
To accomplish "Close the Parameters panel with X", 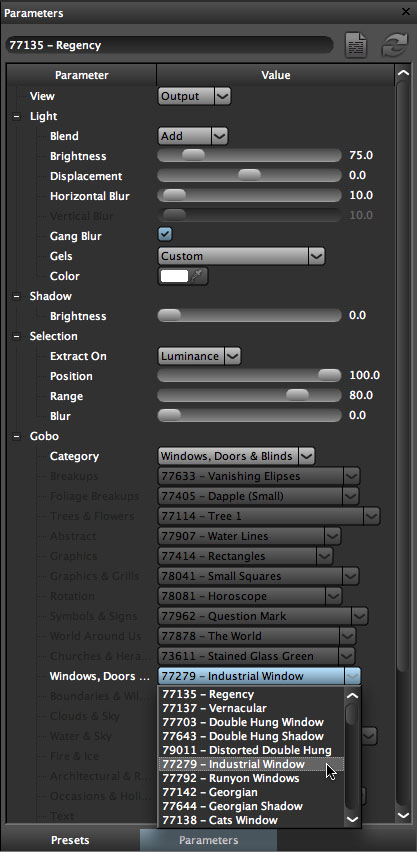I will [x=406, y=11].
